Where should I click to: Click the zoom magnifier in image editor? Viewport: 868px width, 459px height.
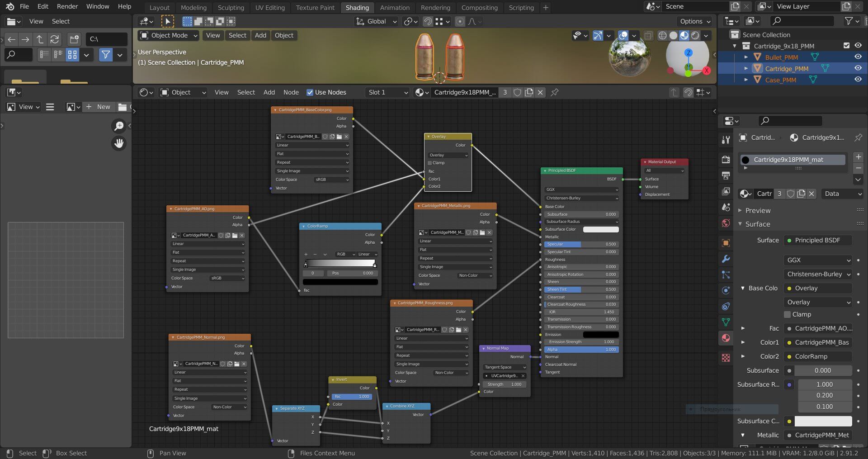pyautogui.click(x=119, y=126)
